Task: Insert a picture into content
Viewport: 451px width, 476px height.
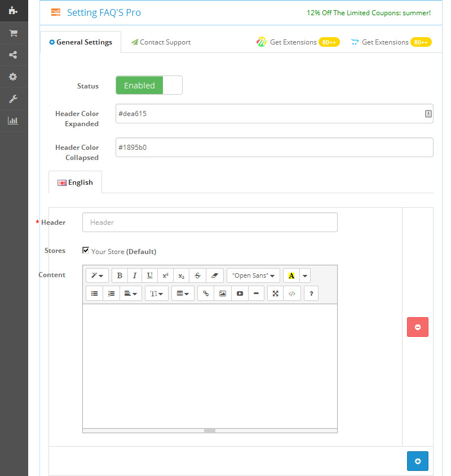Action: click(x=223, y=293)
